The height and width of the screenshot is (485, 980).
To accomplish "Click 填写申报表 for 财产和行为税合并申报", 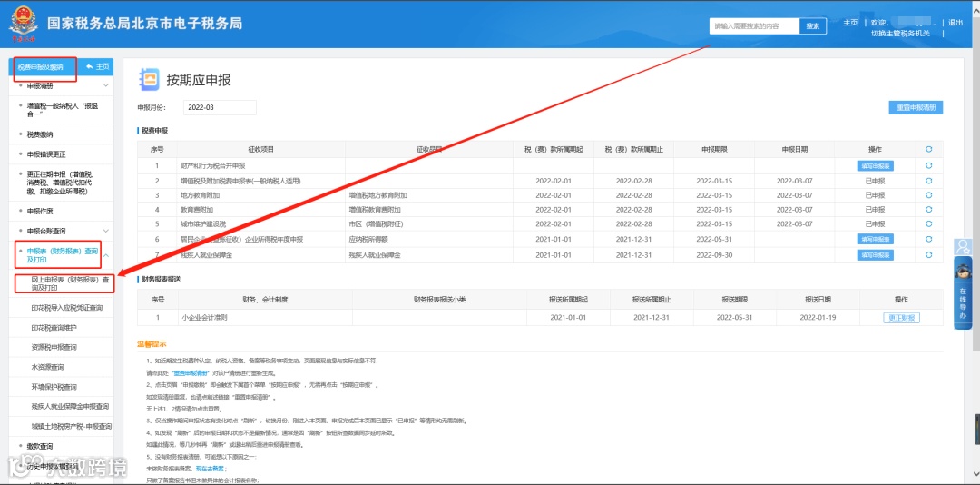I will pyautogui.click(x=875, y=166).
